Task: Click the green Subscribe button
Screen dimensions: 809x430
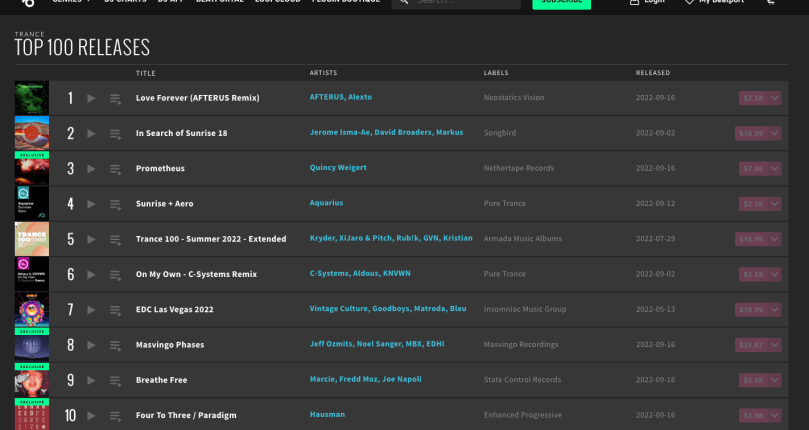Action: (x=561, y=3)
